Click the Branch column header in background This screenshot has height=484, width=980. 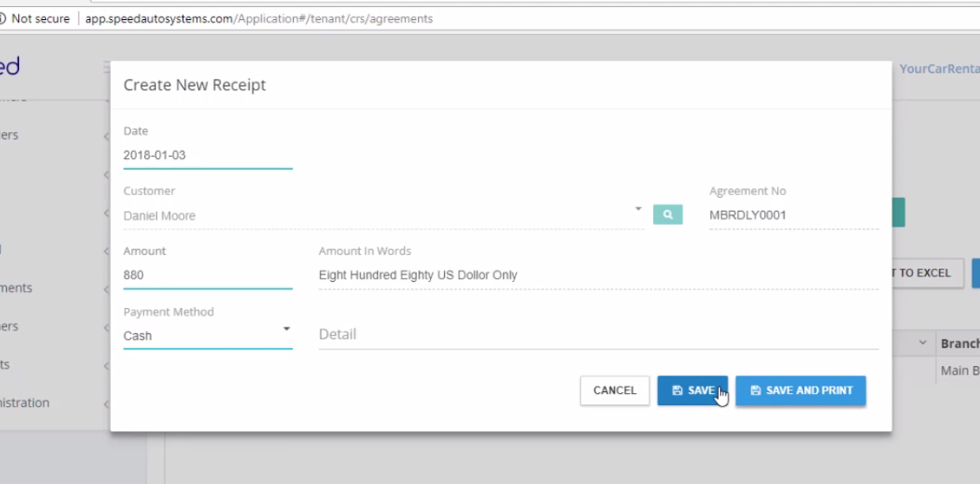click(x=959, y=343)
